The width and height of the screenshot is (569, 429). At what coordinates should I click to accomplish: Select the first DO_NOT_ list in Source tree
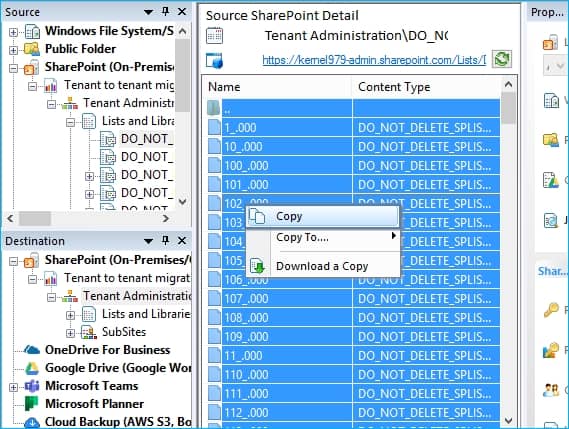coord(147,139)
